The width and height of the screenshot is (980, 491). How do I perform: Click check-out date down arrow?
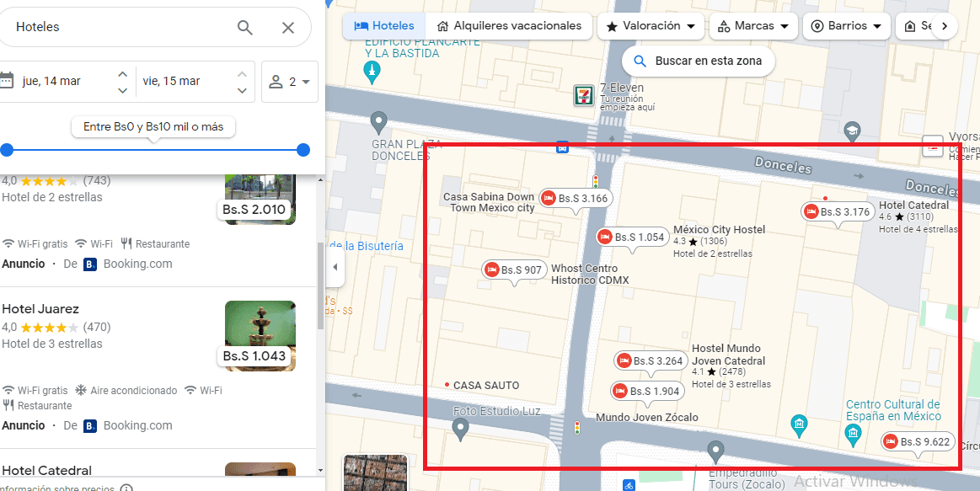pyautogui.click(x=243, y=91)
